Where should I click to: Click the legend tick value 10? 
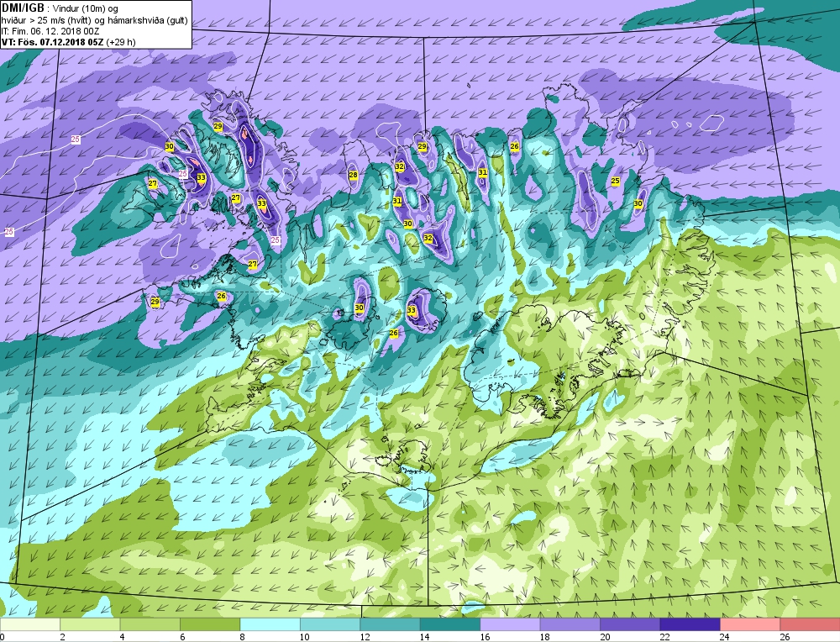tap(305, 637)
